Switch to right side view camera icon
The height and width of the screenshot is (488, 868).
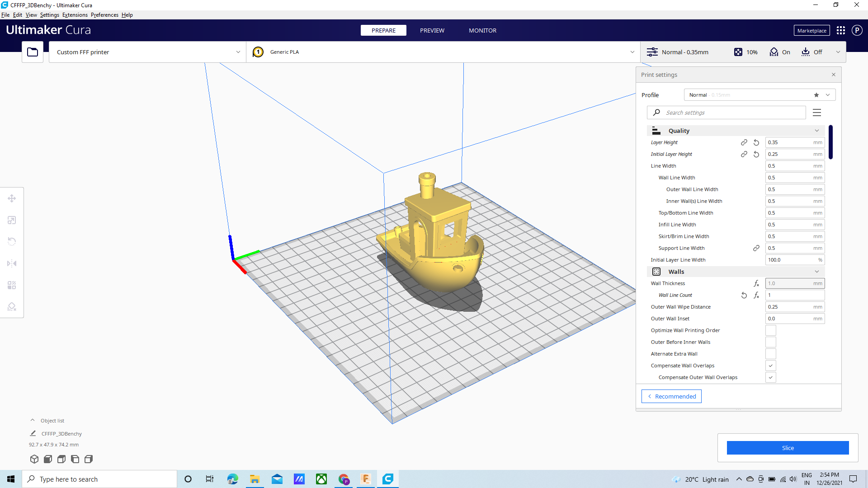pos(89,459)
